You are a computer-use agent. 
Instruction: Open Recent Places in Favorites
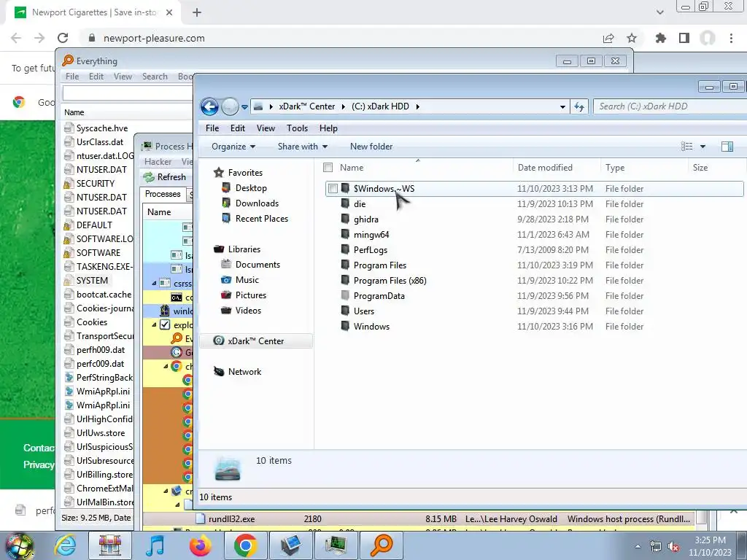[x=262, y=219]
